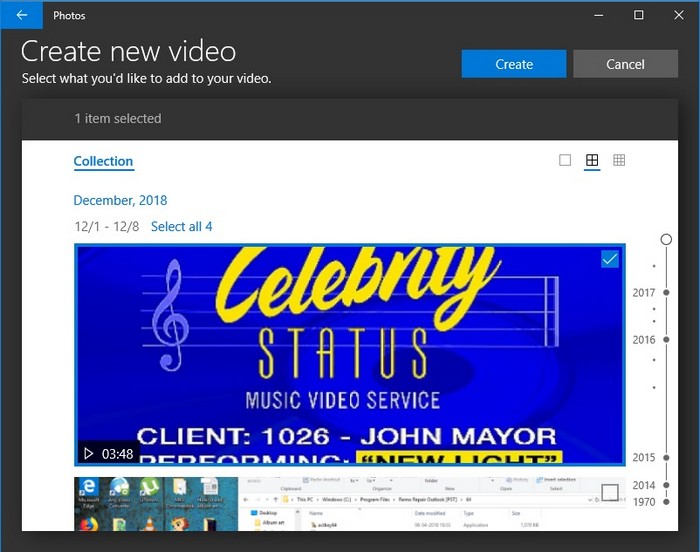The image size is (700, 552).
Task: Click the 1 item selected status text
Action: click(x=118, y=118)
